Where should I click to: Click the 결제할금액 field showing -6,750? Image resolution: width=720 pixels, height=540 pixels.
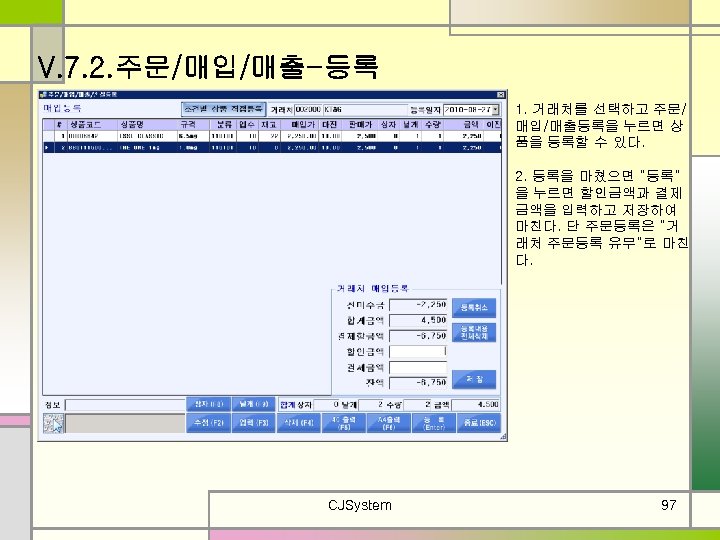click(x=418, y=336)
